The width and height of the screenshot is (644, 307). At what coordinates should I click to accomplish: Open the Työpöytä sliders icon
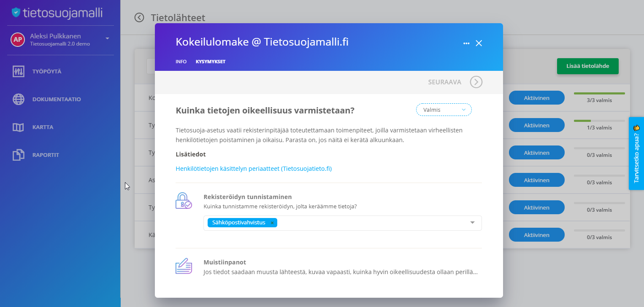18,71
